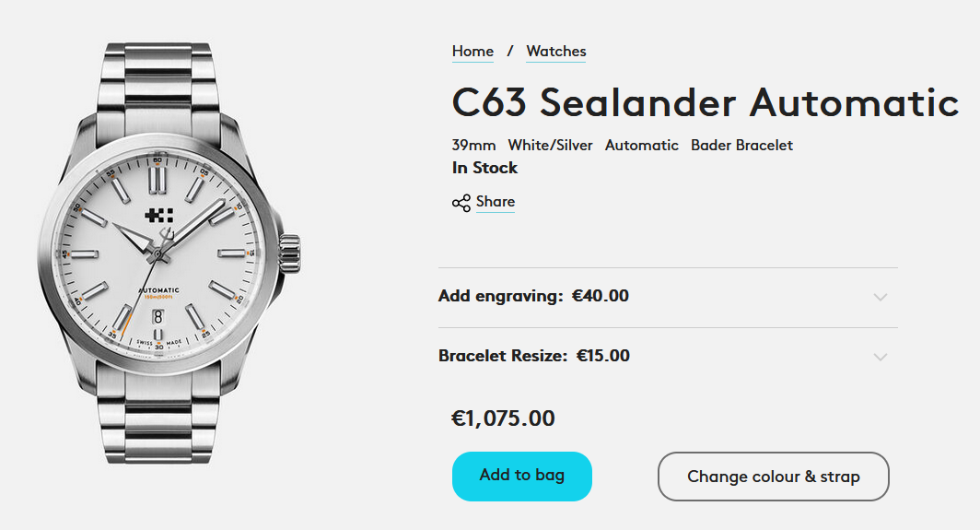Navigate to the Watches breadcrumb
This screenshot has width=980, height=530.
(x=556, y=52)
